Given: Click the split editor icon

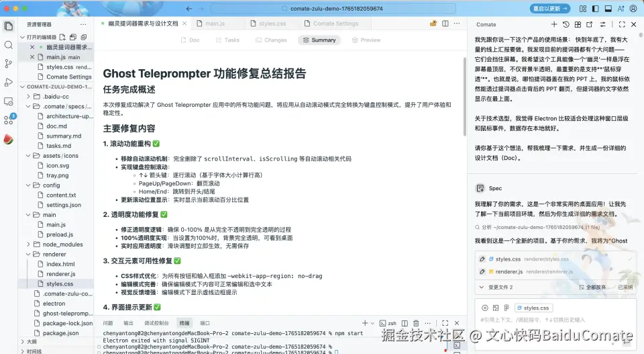Looking at the screenshot, I should [445, 24].
